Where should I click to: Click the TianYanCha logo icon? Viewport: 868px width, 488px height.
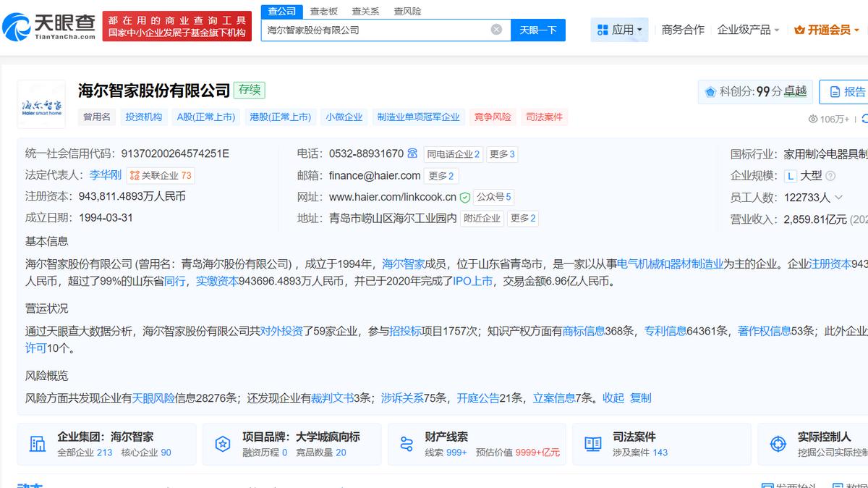click(17, 27)
